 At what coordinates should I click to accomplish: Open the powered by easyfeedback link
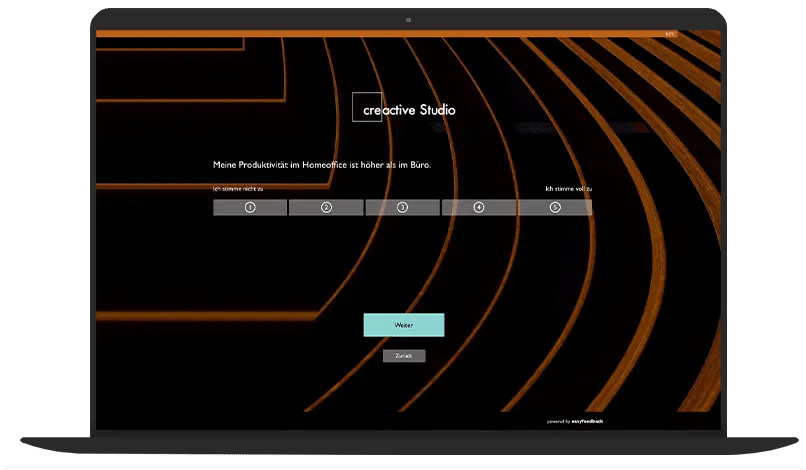pos(575,421)
